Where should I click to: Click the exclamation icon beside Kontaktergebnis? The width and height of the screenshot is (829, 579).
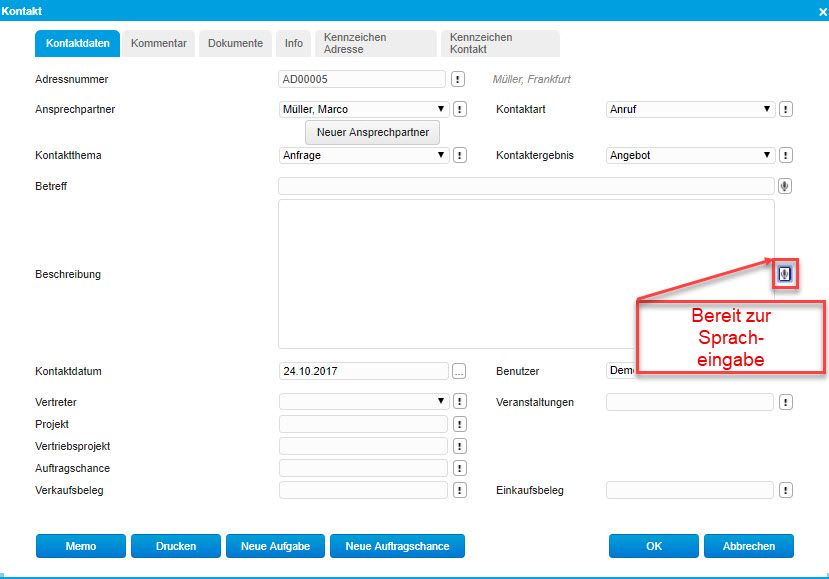point(788,155)
